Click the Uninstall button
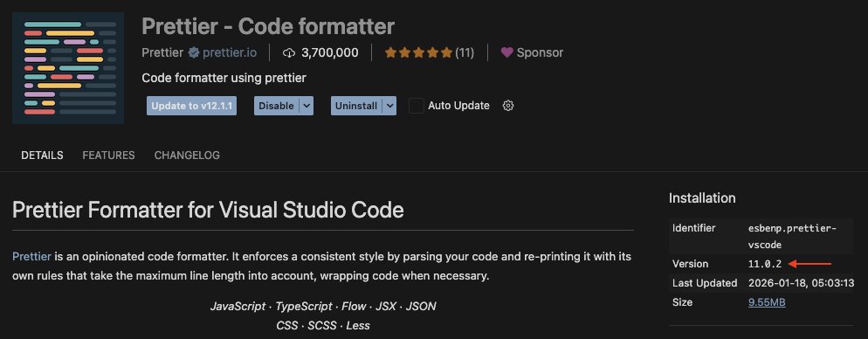 click(x=356, y=106)
